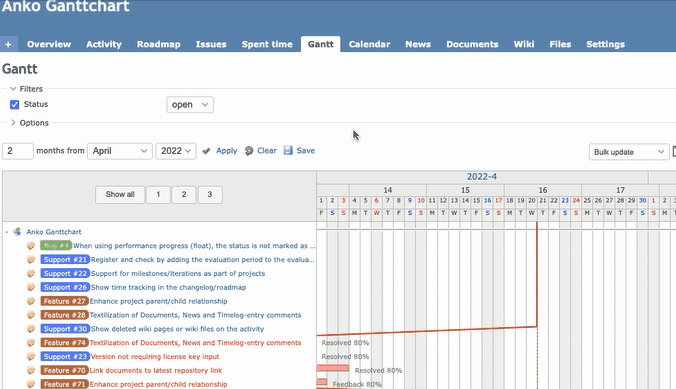Click week 16 header in timeline
The height and width of the screenshot is (389, 676).
pyautogui.click(x=543, y=190)
